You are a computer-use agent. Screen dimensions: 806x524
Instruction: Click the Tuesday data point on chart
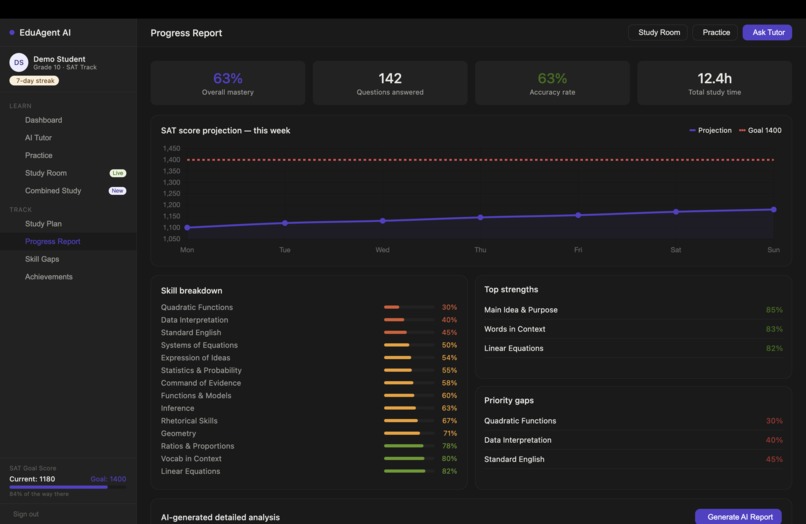pos(285,223)
